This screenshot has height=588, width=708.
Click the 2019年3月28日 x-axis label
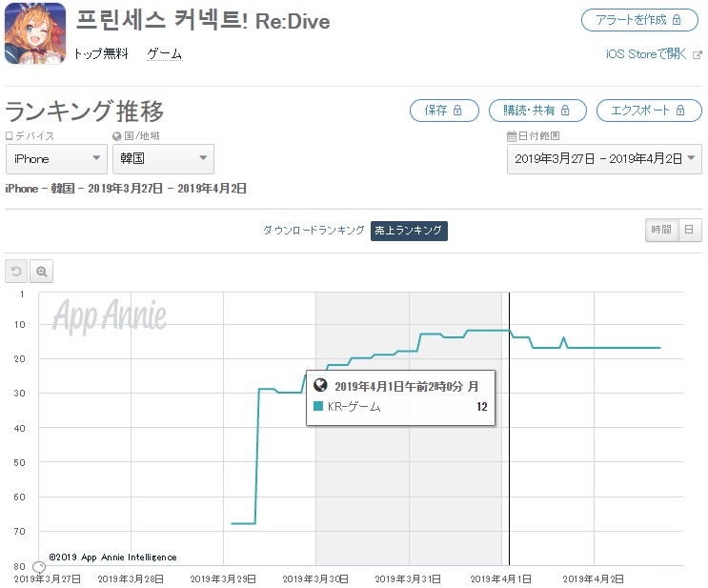point(131,579)
